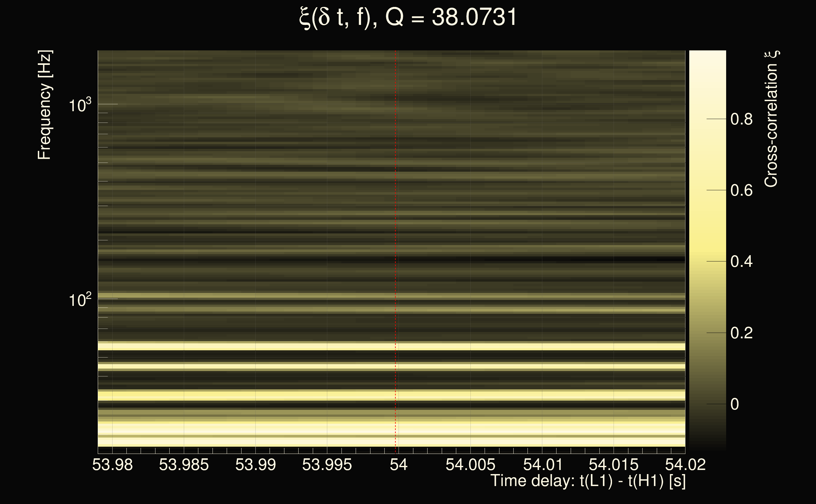Click the 0.4 tick on the colorbar
This screenshot has width=816, height=504.
741,262
